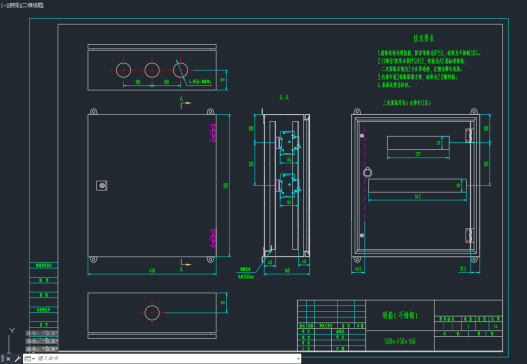Select the leftmost knockout circle in top view
Screen dimensions: 527x364
pos(123,70)
